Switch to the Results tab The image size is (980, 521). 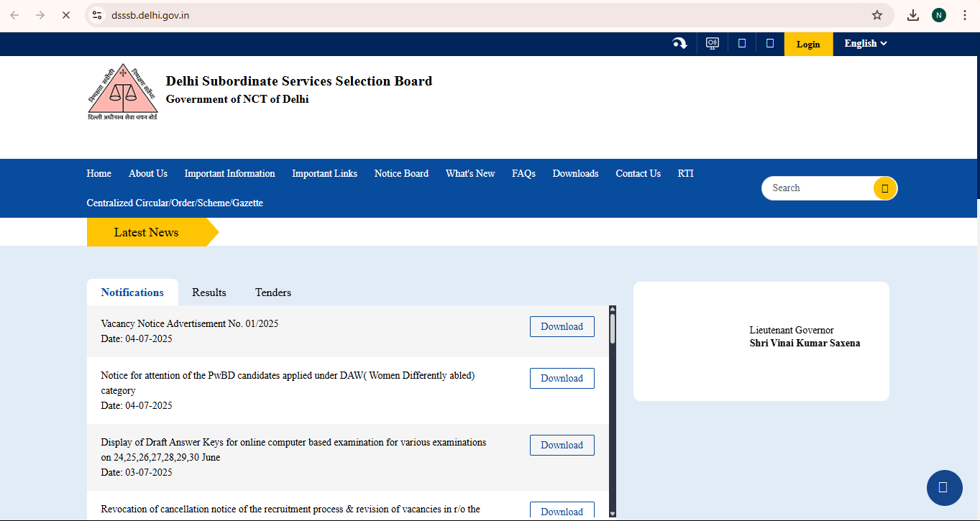[209, 292]
